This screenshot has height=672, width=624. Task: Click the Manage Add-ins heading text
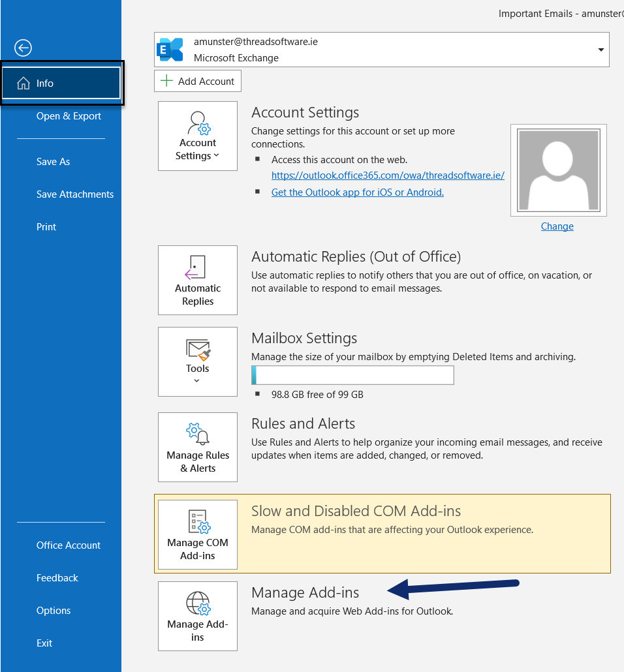click(x=305, y=592)
